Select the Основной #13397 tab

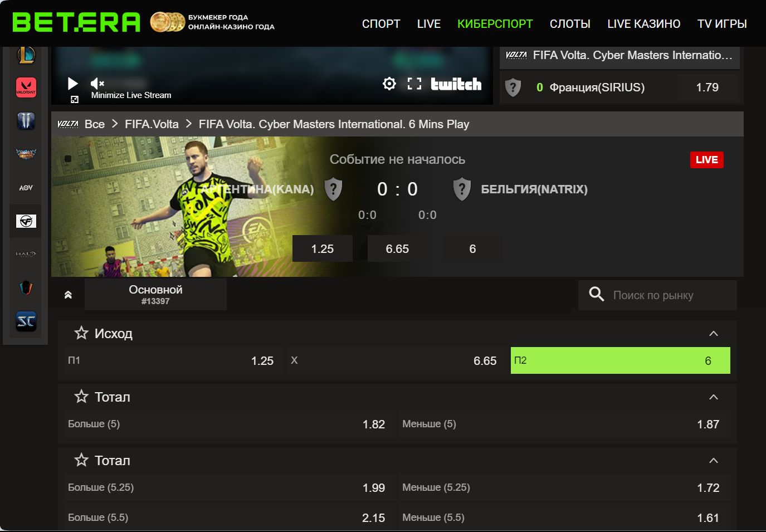[155, 295]
